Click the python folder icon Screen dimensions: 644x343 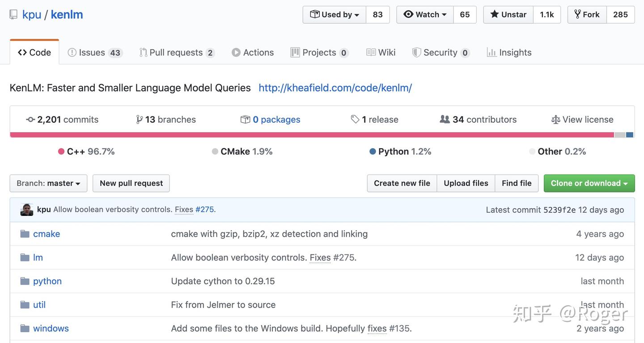click(x=25, y=281)
